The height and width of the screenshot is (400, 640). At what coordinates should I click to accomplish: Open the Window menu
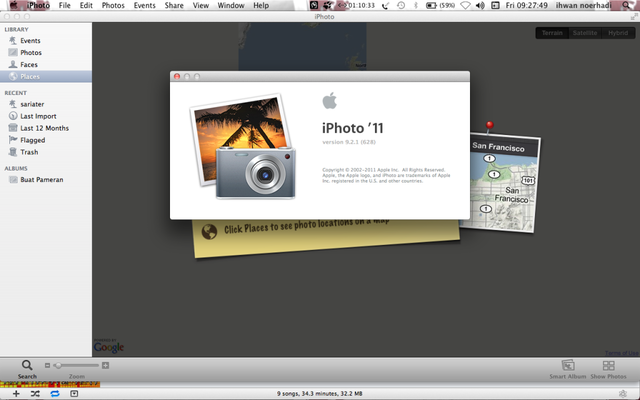[231, 5]
